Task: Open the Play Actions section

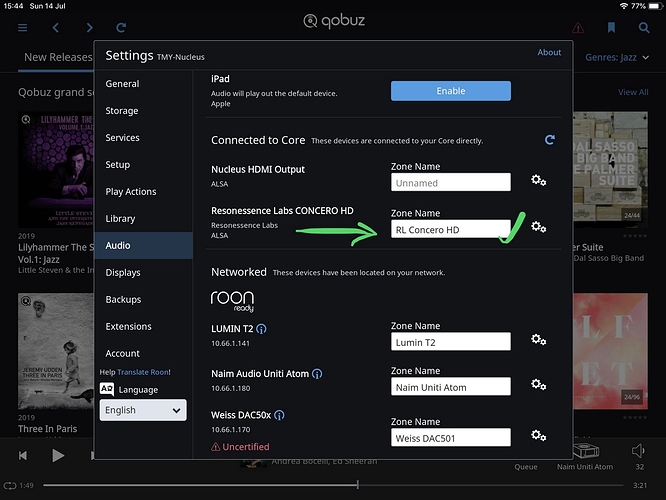Action: coord(131,192)
